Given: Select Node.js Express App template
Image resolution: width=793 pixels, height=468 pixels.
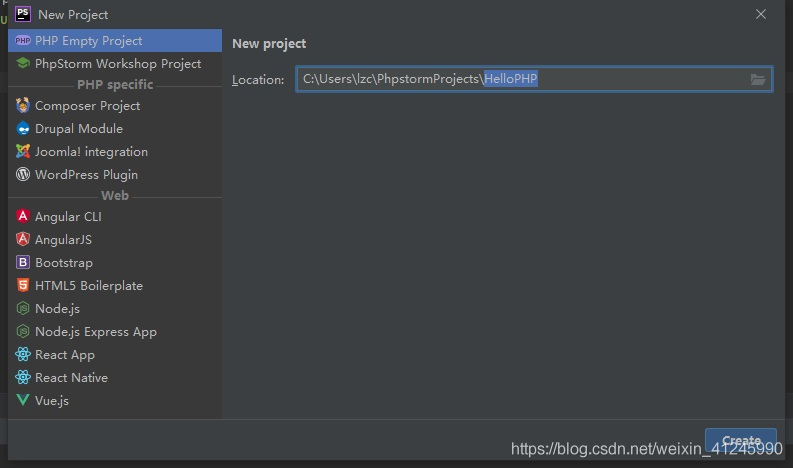Looking at the screenshot, I should (95, 332).
